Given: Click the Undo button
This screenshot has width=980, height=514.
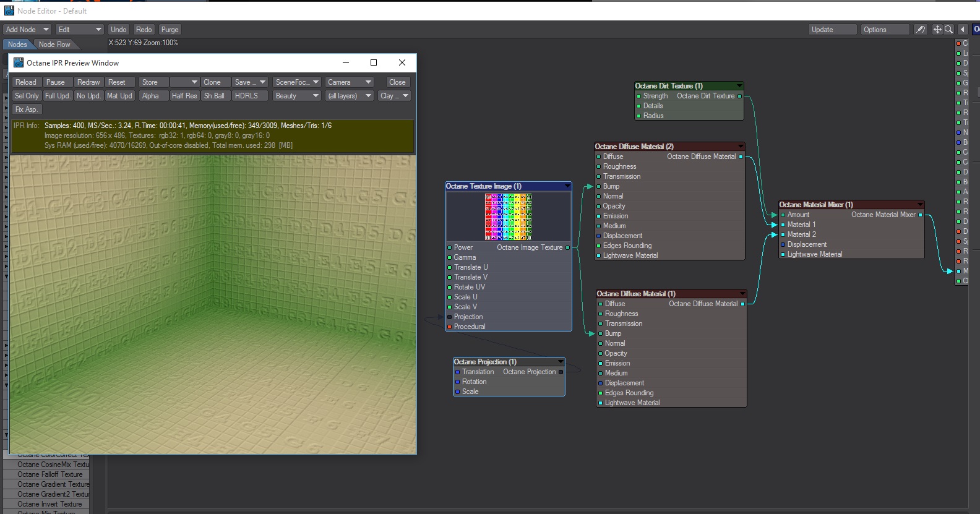Looking at the screenshot, I should pos(118,30).
